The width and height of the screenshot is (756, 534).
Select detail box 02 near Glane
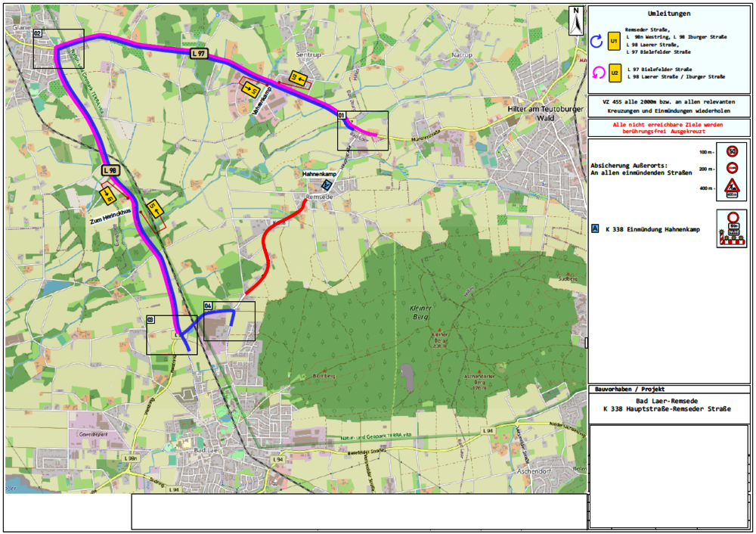(x=57, y=49)
